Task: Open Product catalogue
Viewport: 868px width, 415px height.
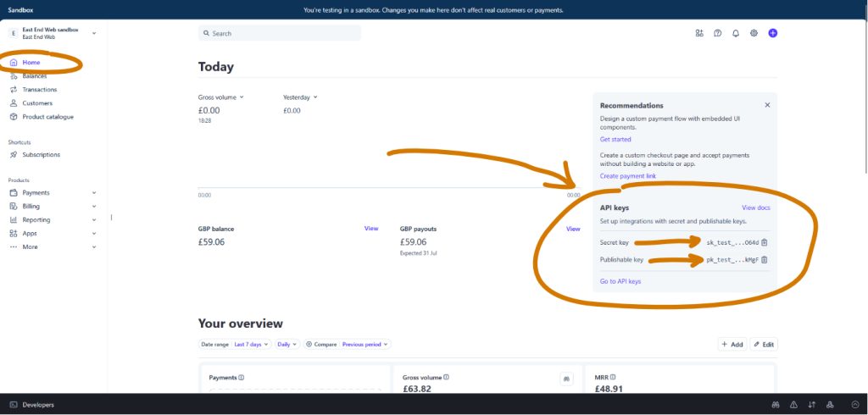Action: pyautogui.click(x=47, y=117)
